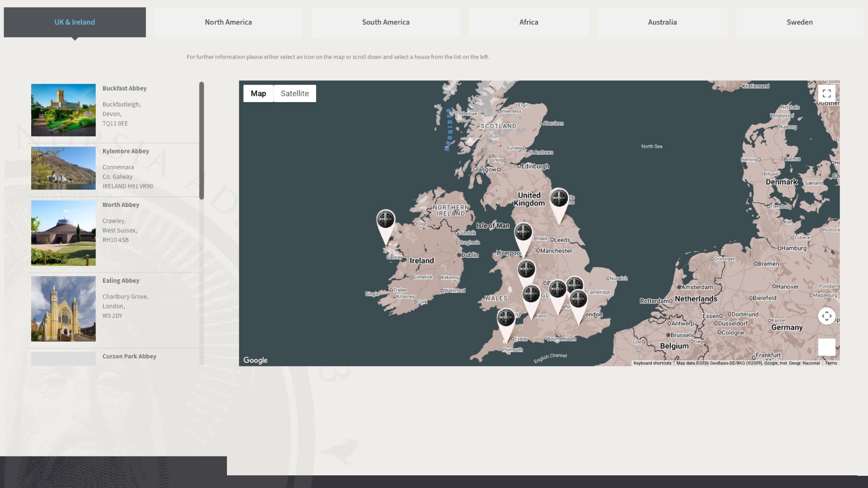The width and height of the screenshot is (868, 488).
Task: Select the Map view type button
Action: [258, 94]
